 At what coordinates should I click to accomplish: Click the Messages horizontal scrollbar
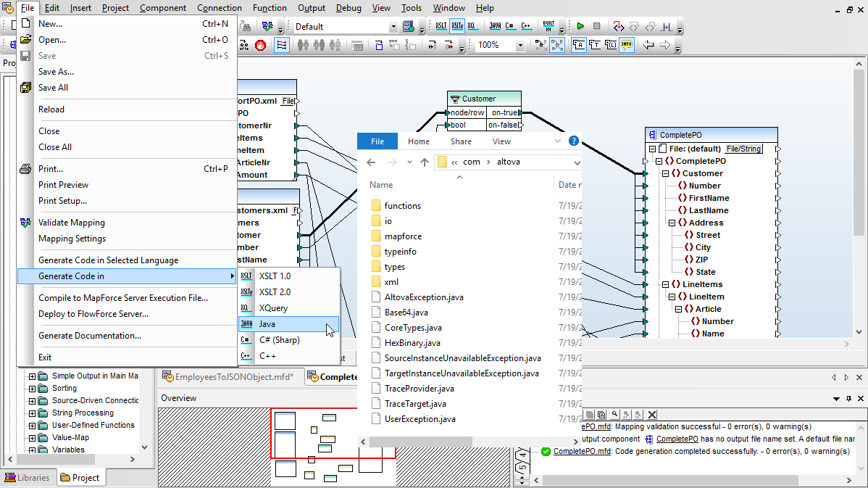[692, 480]
